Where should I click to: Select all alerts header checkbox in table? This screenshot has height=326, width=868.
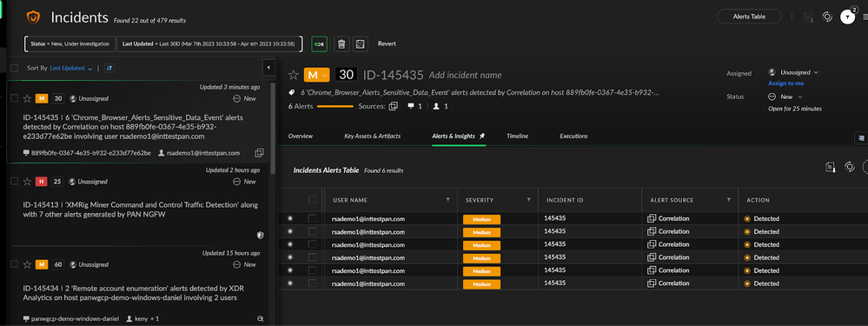(x=312, y=199)
